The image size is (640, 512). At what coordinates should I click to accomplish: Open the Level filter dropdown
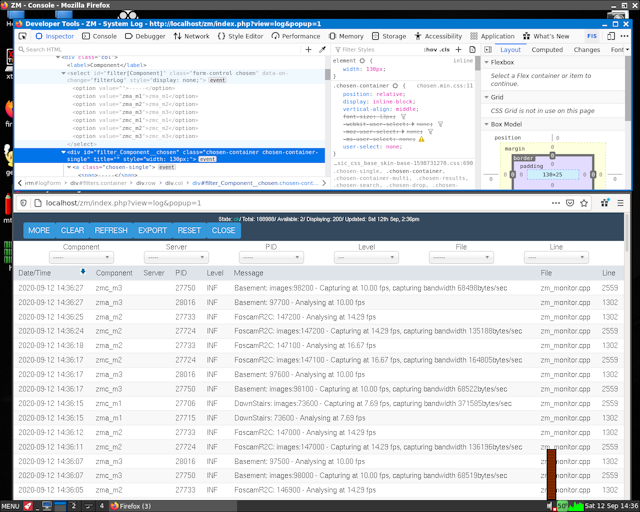(x=366, y=258)
